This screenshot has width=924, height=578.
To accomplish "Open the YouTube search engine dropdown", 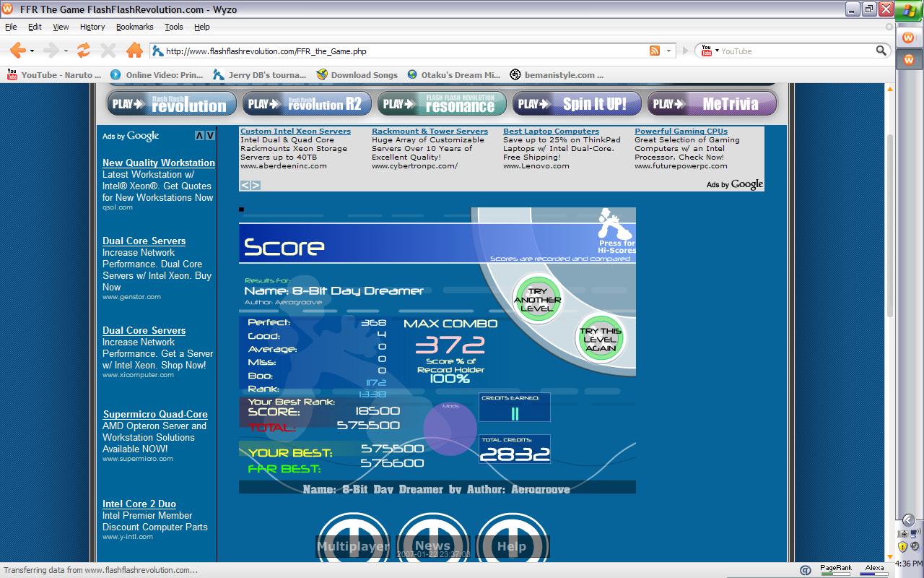I will 717,51.
